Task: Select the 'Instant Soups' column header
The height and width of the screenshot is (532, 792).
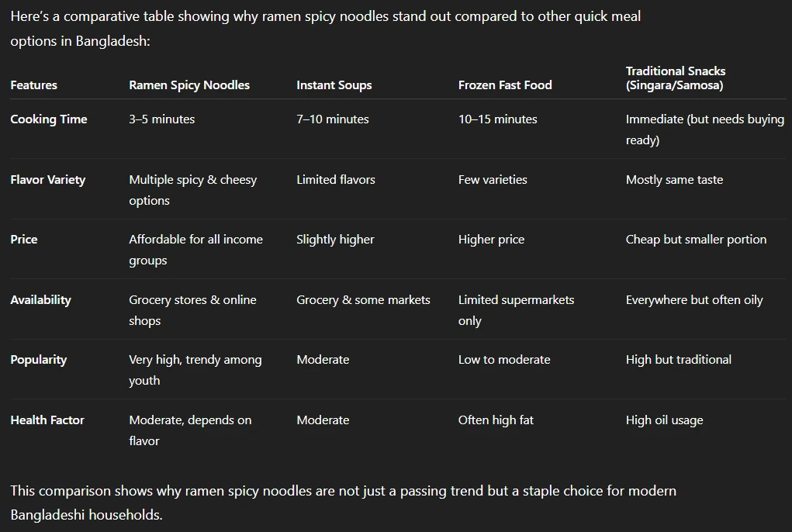Action: tap(334, 85)
